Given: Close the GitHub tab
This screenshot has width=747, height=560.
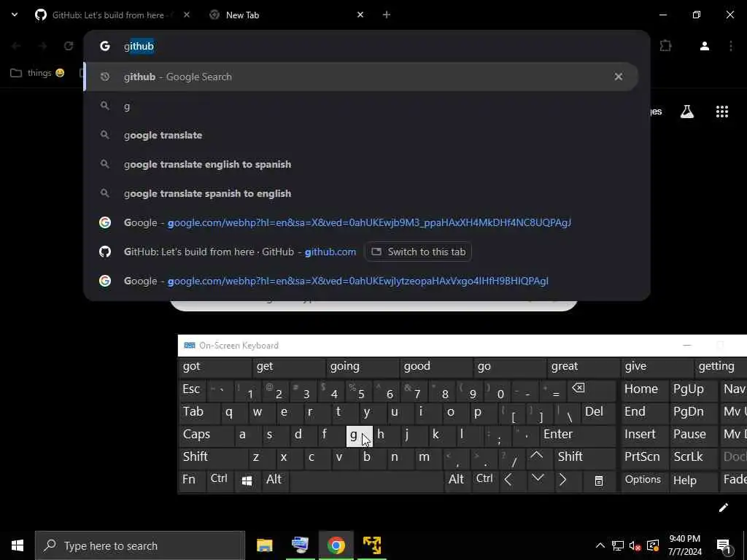Looking at the screenshot, I should tap(186, 15).
